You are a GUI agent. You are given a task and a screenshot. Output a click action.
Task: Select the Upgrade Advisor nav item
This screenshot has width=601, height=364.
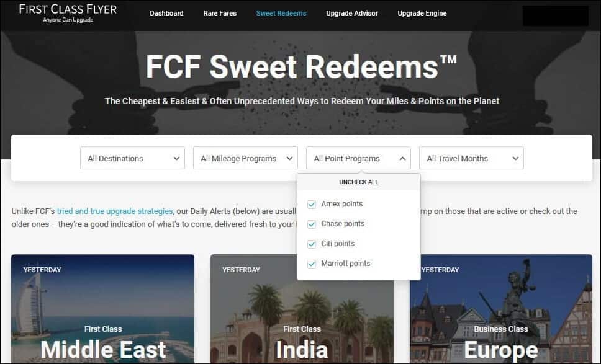click(x=352, y=13)
